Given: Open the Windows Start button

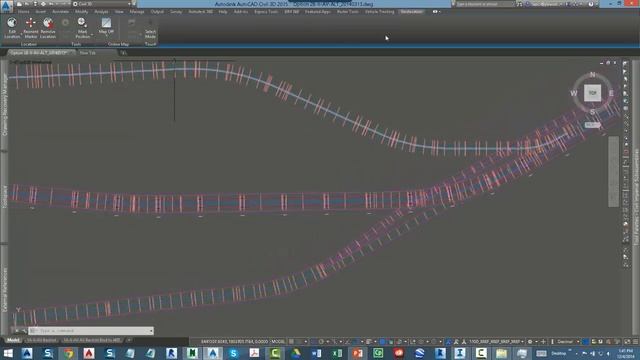Looking at the screenshot, I should pos(8,353).
